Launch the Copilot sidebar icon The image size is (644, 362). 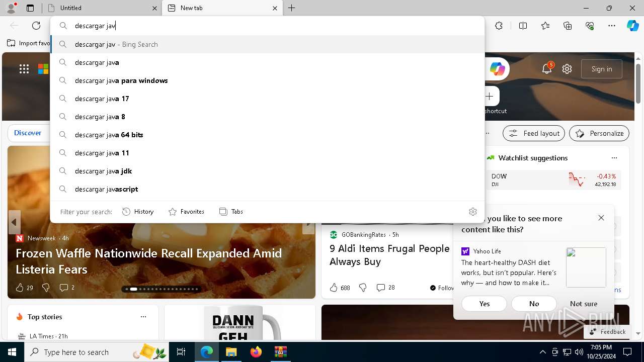632,26
